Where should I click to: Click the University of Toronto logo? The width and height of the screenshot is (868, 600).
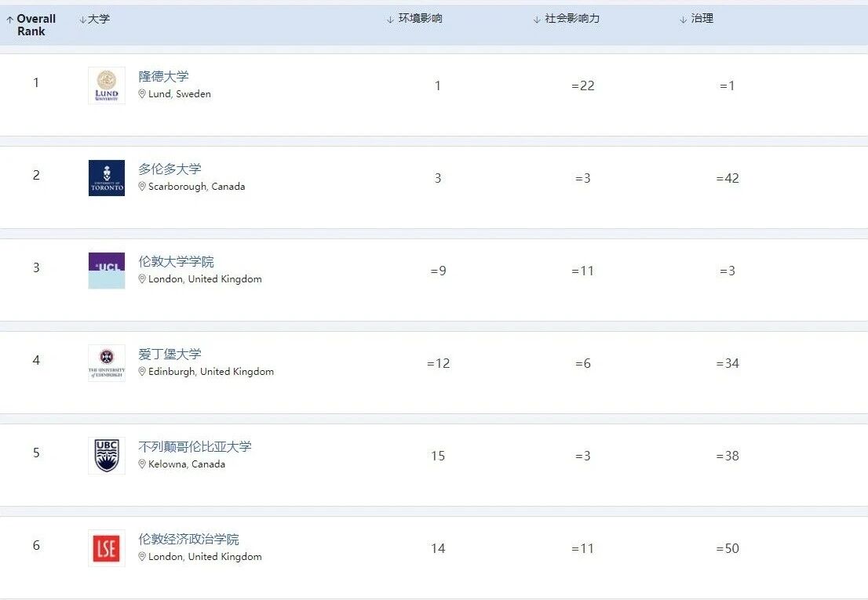[106, 178]
